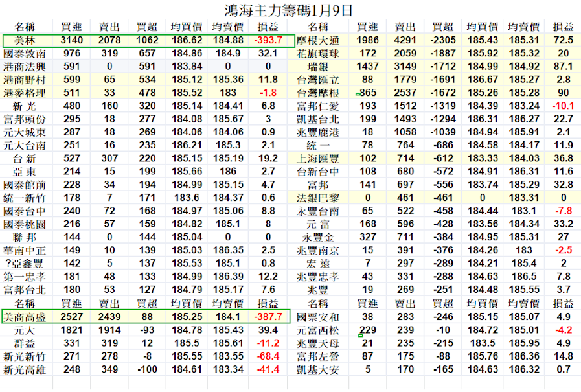Click the 國票安和 name cell

click(318, 317)
